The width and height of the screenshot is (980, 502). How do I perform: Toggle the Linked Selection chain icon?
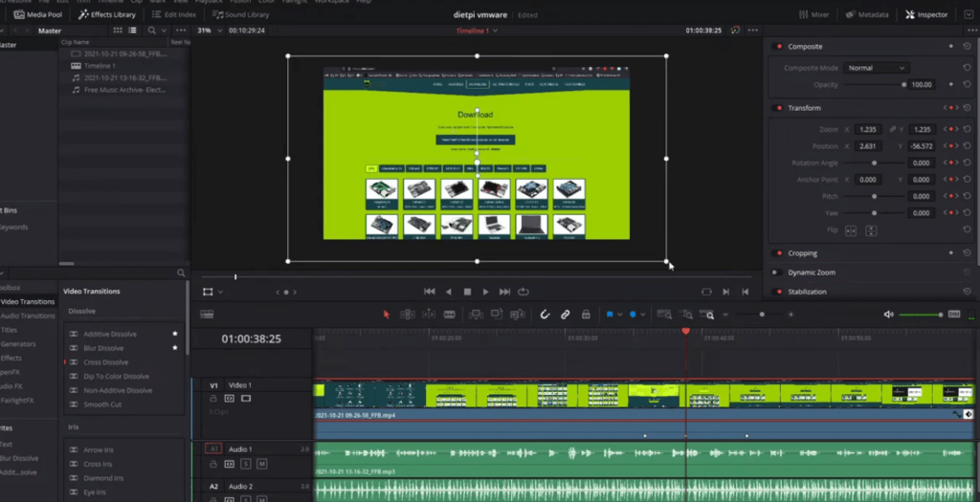click(x=565, y=315)
